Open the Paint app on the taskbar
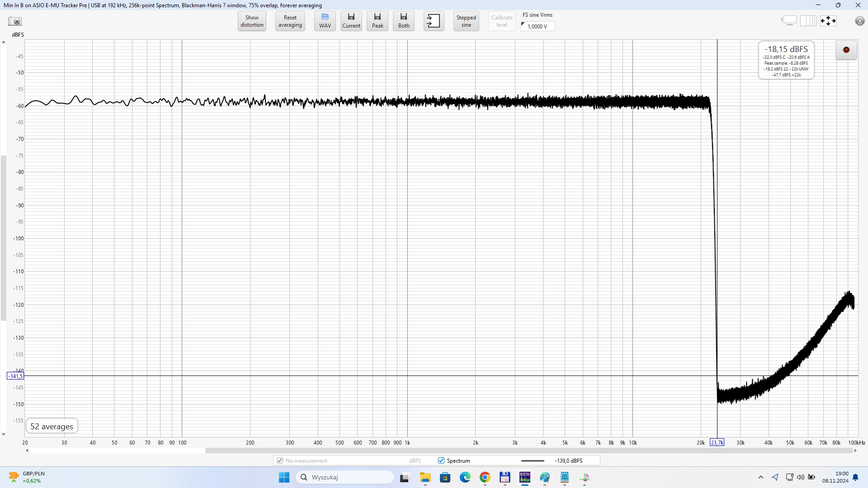The image size is (868, 488). [544, 477]
